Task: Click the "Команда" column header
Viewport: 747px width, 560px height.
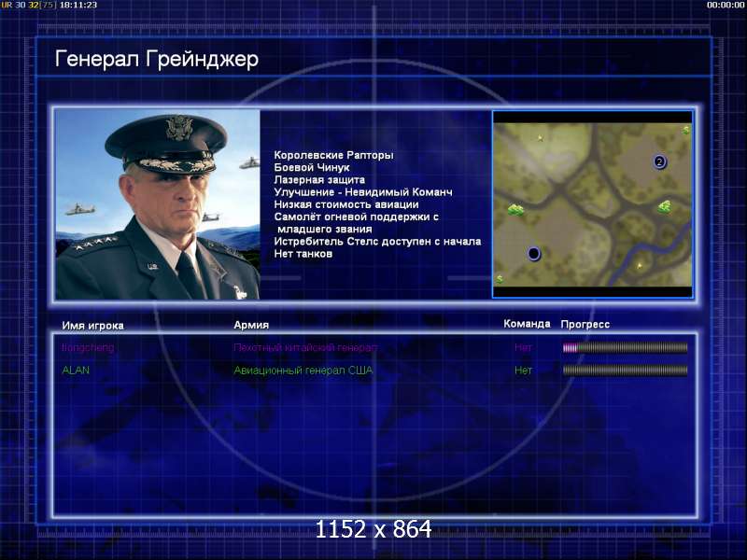Action: pyautogui.click(x=527, y=324)
